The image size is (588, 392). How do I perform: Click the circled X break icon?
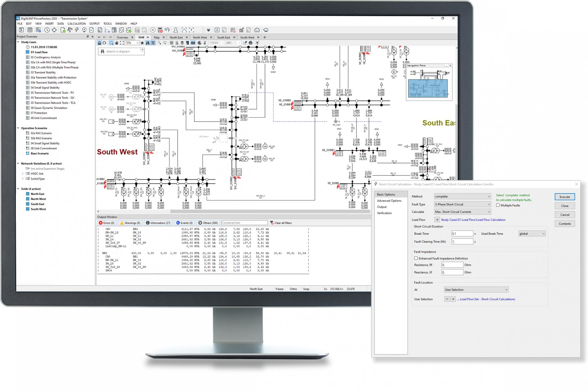coord(153,30)
